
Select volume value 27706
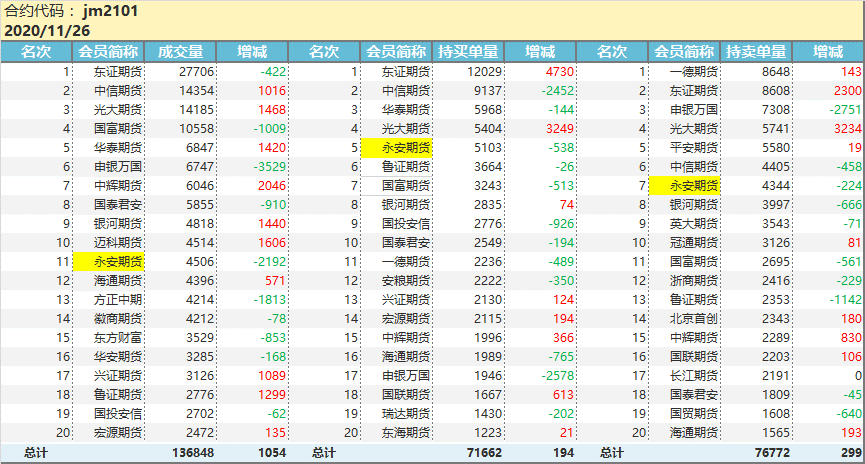(196, 72)
